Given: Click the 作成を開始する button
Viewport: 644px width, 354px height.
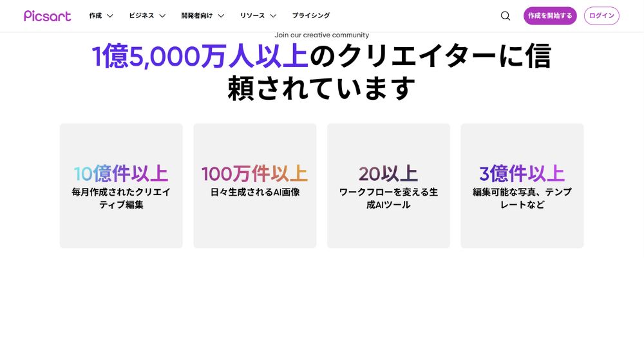Looking at the screenshot, I should pyautogui.click(x=550, y=15).
